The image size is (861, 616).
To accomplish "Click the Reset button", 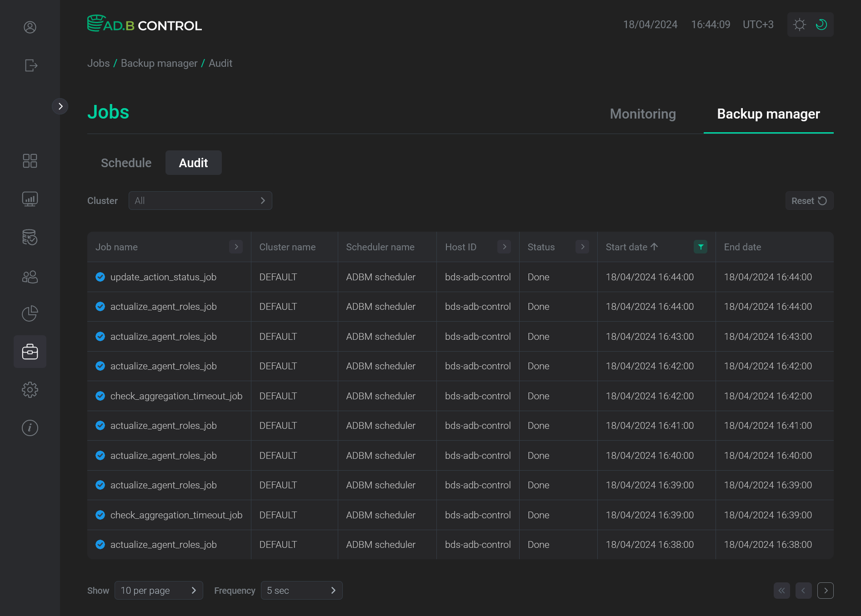I will coord(809,200).
